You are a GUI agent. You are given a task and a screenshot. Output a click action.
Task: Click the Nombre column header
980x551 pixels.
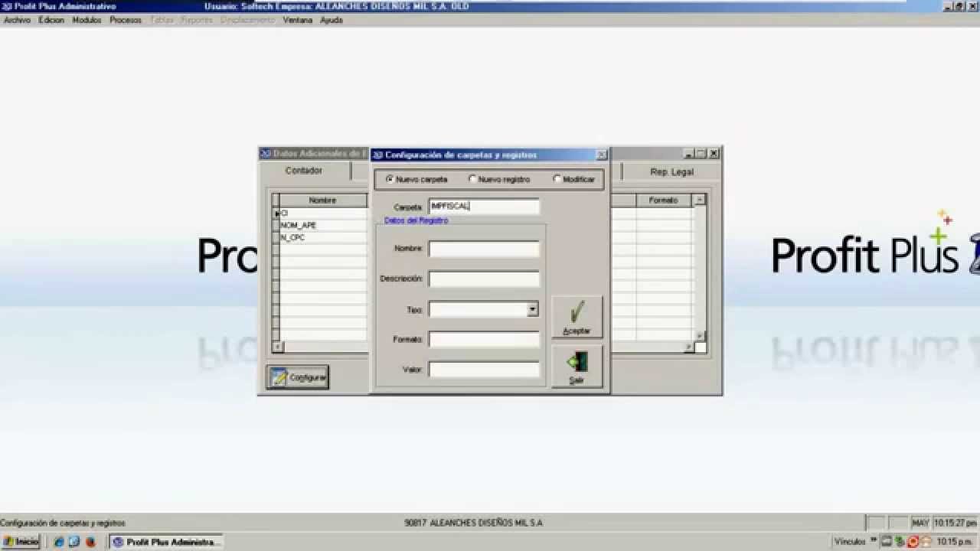(323, 201)
